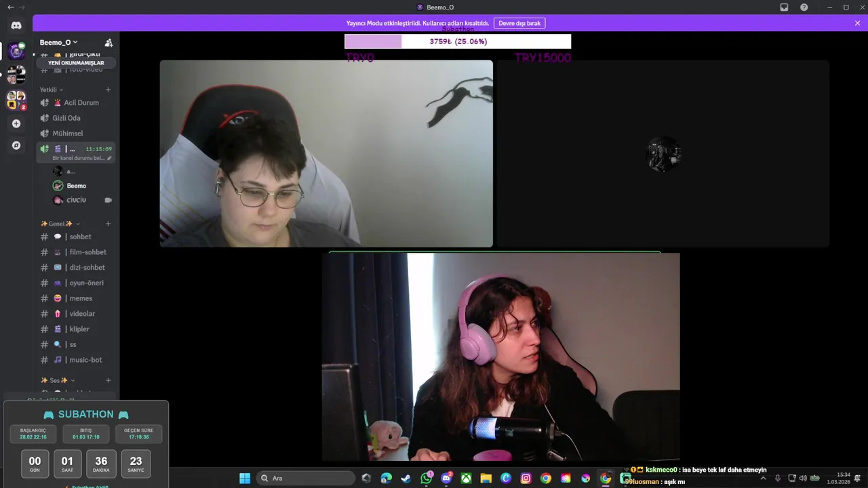Open the Discord inbox icon in title bar
This screenshot has width=868, height=488.
click(x=784, y=7)
